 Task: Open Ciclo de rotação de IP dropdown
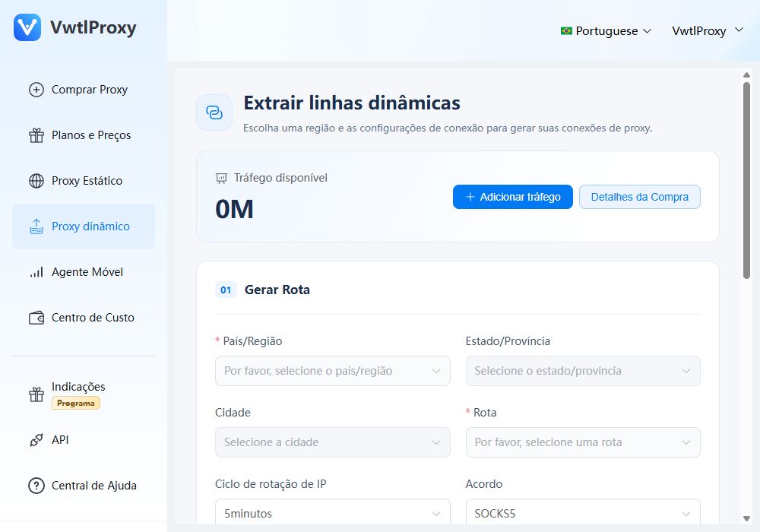[333, 512]
